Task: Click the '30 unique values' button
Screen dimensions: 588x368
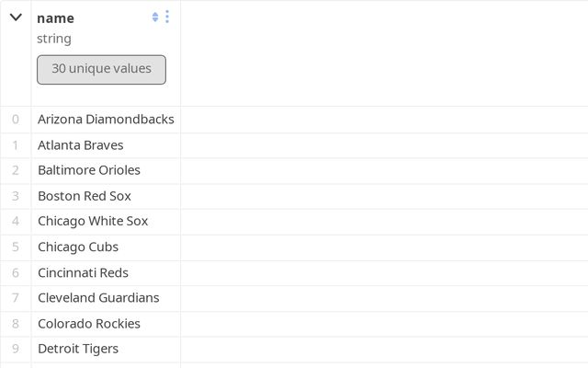Action: [101, 69]
